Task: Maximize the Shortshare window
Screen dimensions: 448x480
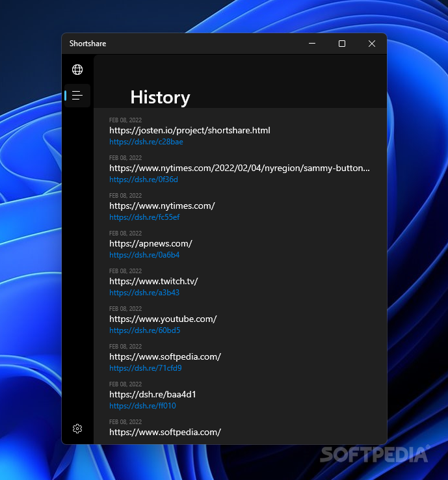Action: [x=342, y=44]
